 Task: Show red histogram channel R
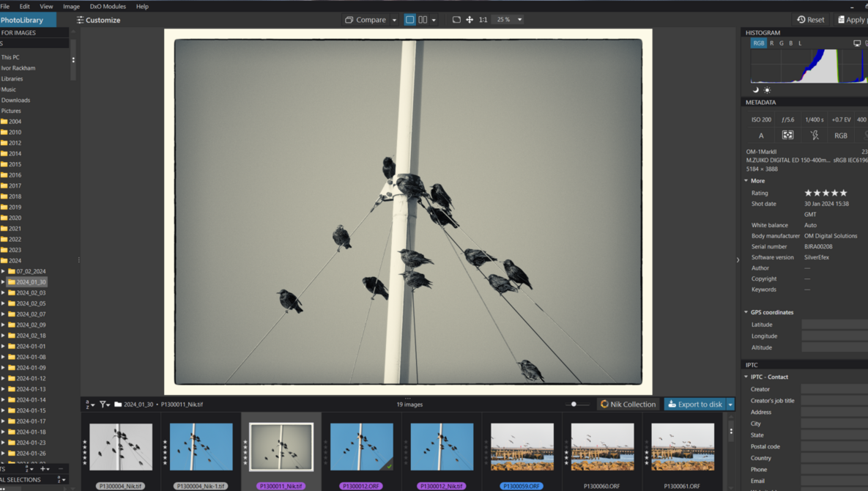coord(772,43)
